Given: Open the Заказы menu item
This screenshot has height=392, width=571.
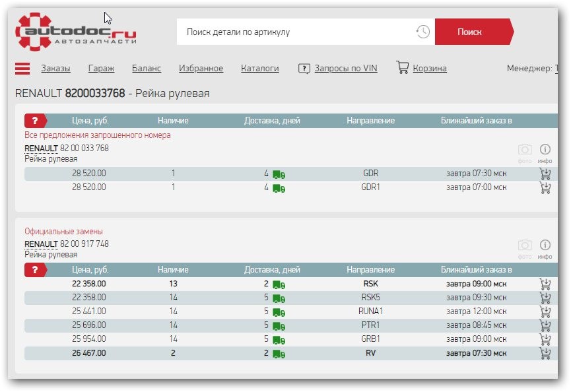Looking at the screenshot, I should (55, 68).
